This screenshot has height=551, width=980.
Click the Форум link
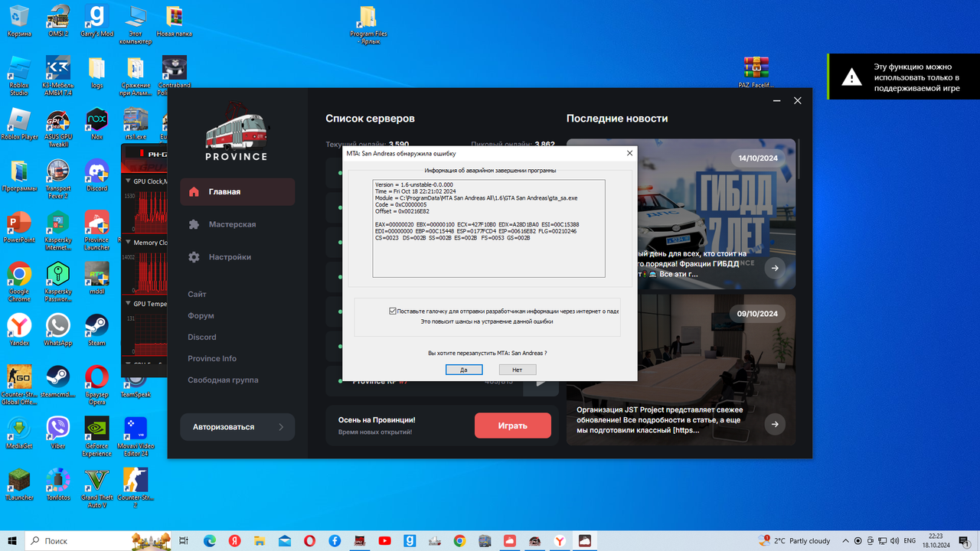(201, 315)
